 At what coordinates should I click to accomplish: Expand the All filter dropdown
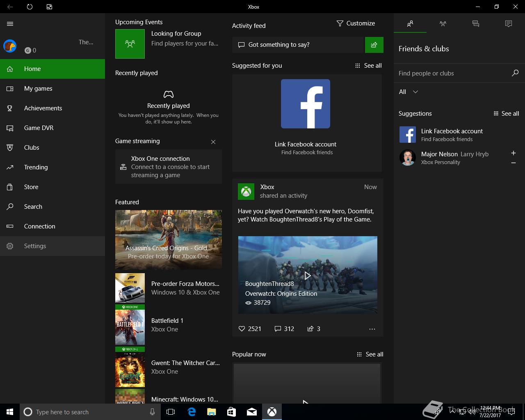coord(409,92)
